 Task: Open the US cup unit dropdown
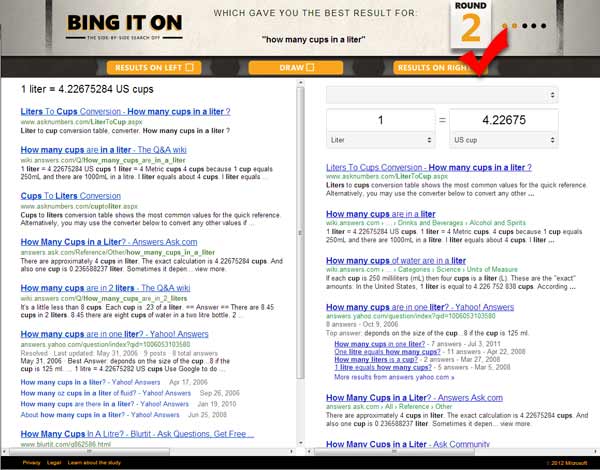[504, 140]
